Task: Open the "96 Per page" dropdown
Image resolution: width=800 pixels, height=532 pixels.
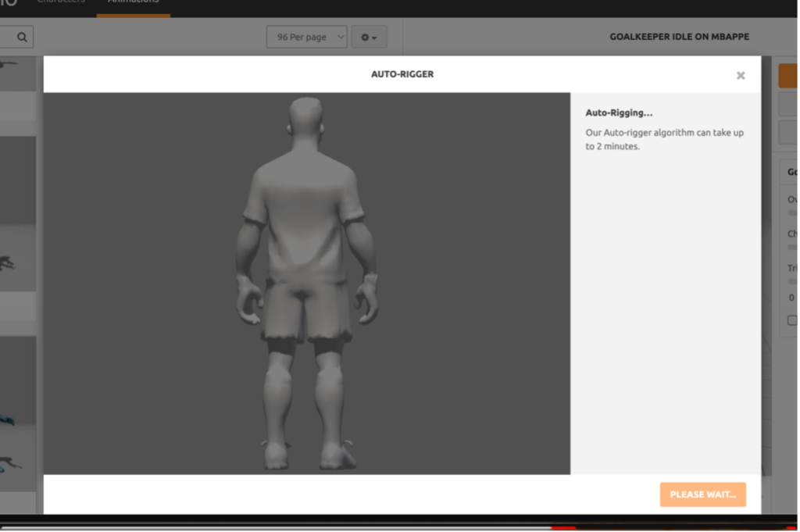Action: pos(306,36)
